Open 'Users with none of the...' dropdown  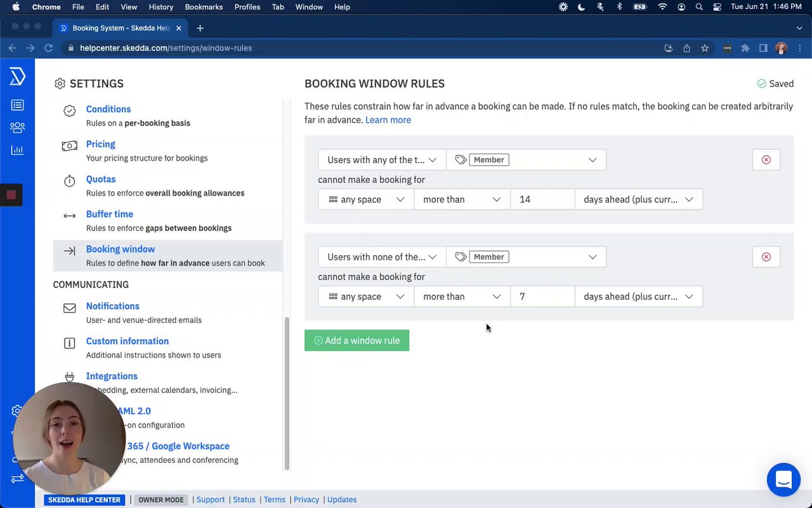pos(382,257)
